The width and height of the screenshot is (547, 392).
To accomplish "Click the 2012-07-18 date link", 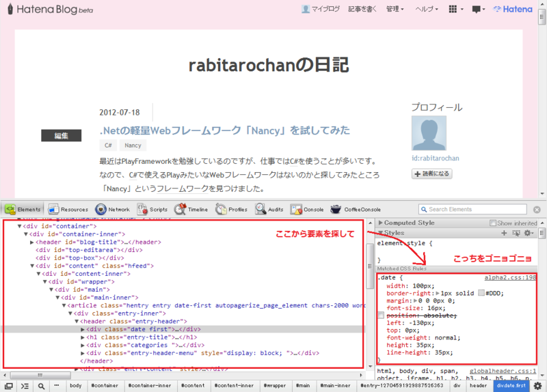I will (x=119, y=113).
